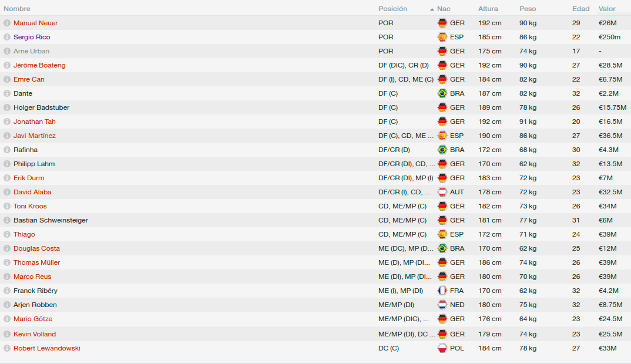Click the info icon beside Dante

tap(7, 93)
